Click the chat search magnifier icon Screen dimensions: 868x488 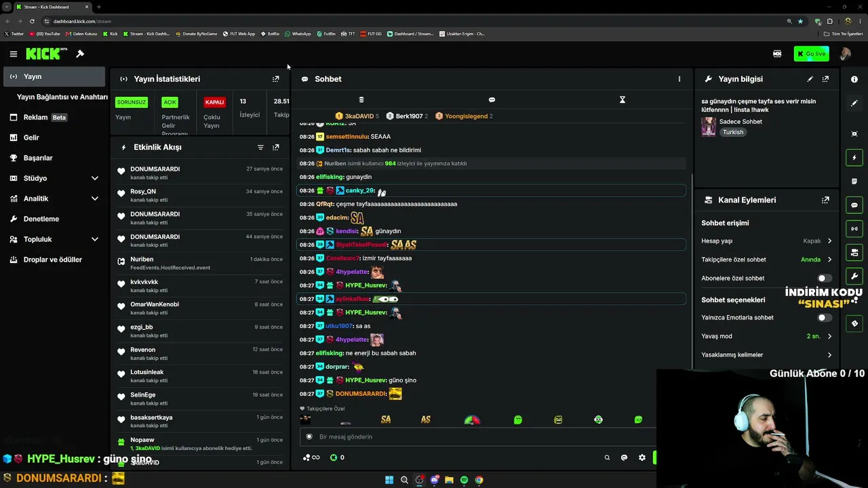(607, 457)
